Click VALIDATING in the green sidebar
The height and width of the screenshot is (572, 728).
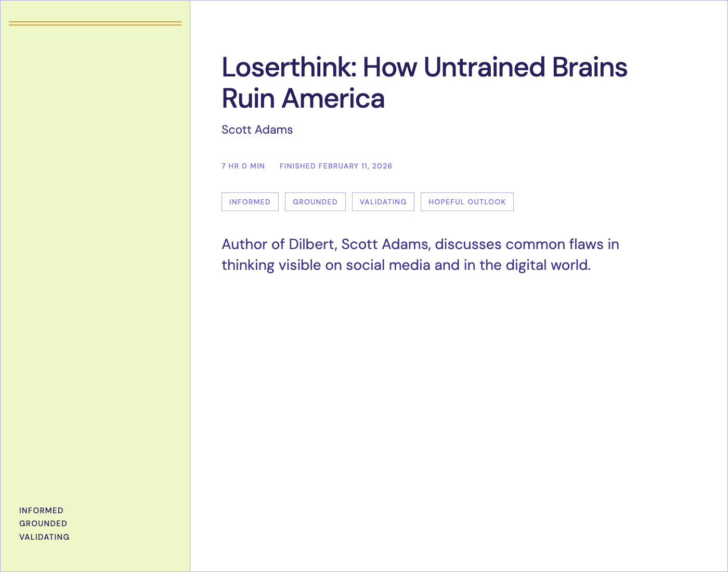44,537
